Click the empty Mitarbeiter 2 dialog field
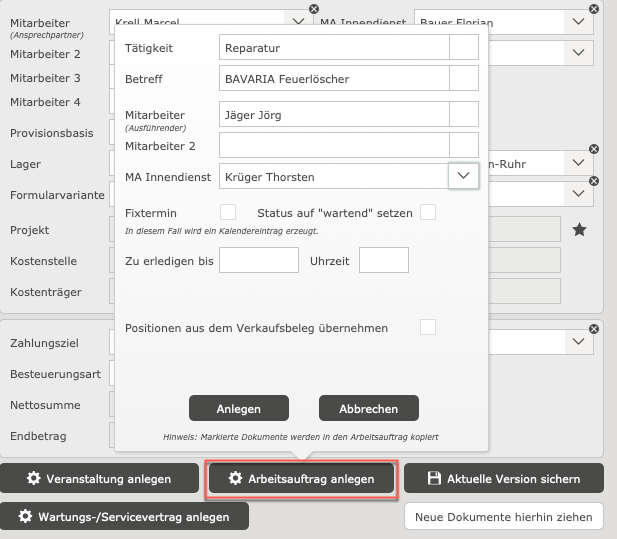The height and width of the screenshot is (539, 617). pyautogui.click(x=334, y=145)
